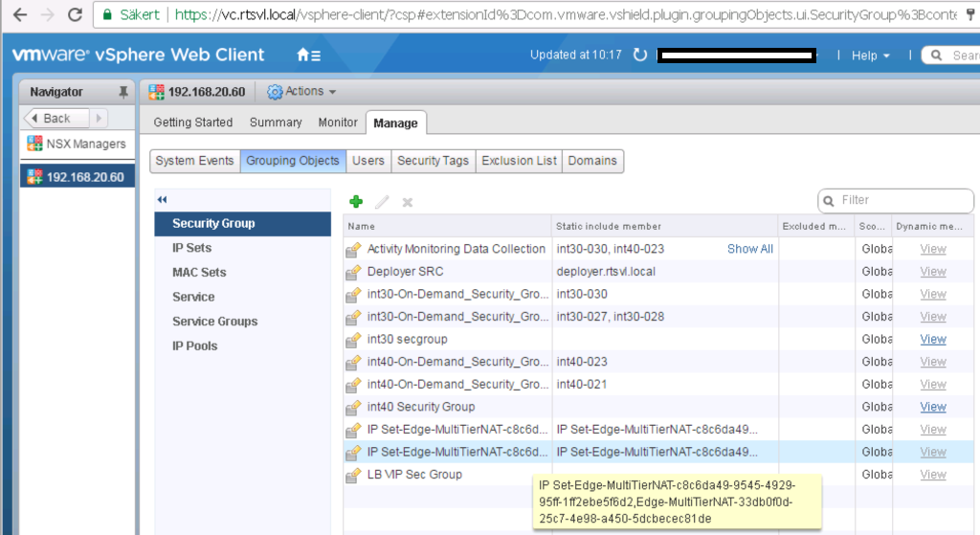980x535 pixels.
Task: Sort by the Name column header
Action: [448, 226]
